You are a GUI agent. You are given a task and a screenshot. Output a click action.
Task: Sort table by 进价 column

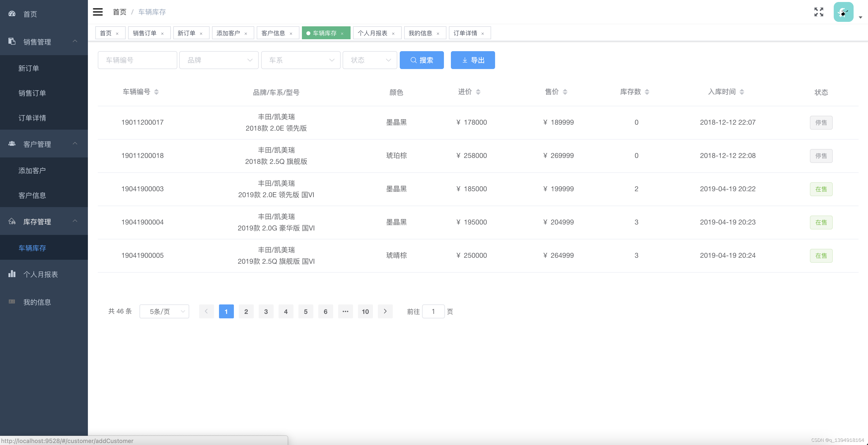pos(478,92)
